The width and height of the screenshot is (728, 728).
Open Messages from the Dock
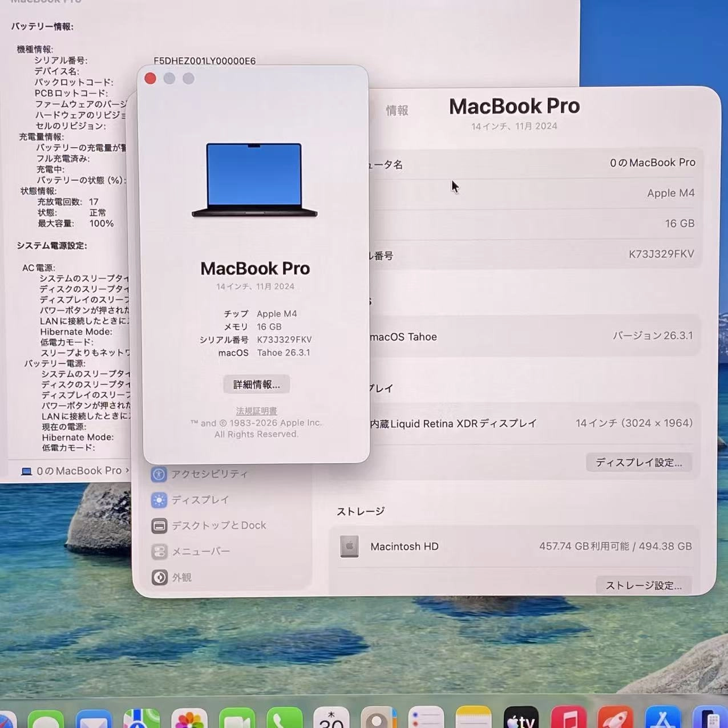click(x=46, y=718)
